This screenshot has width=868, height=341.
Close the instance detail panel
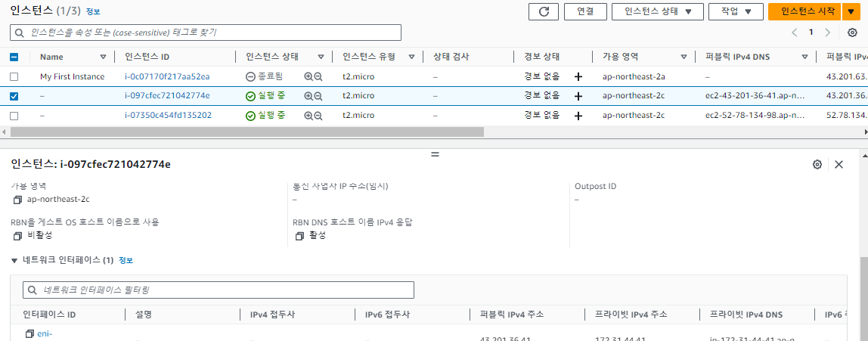(839, 164)
